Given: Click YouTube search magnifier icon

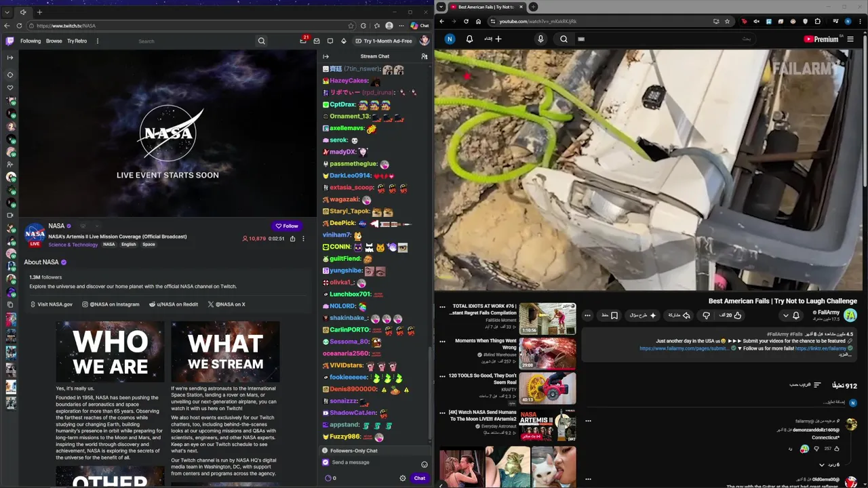Looking at the screenshot, I should tap(564, 39).
